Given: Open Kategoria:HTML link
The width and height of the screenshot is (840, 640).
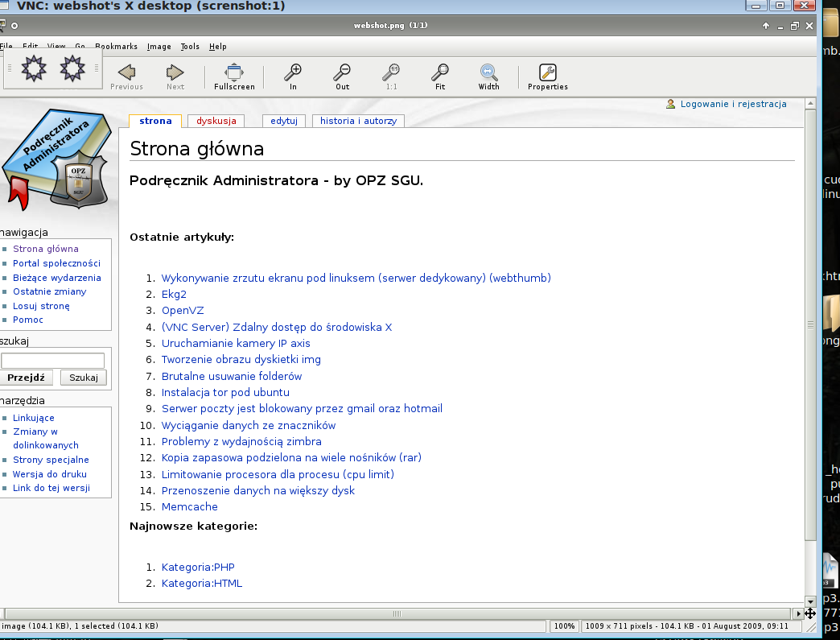Looking at the screenshot, I should [202, 583].
